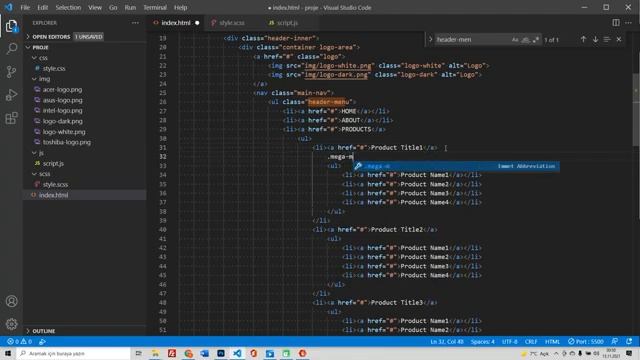Open the Manage gear icon
640x360 pixels.
[11, 324]
